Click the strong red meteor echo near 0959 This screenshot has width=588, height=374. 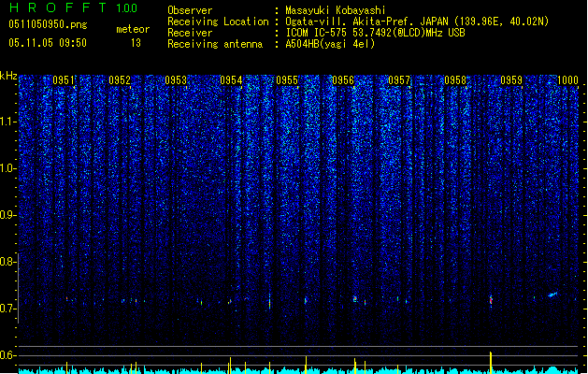491,300
